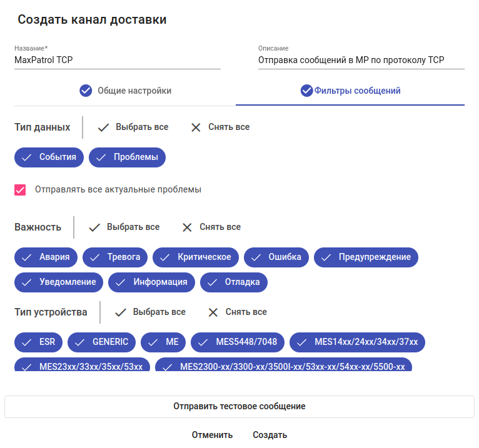Select all device types under Тип устройства
The image size is (479, 448).
pos(150,312)
